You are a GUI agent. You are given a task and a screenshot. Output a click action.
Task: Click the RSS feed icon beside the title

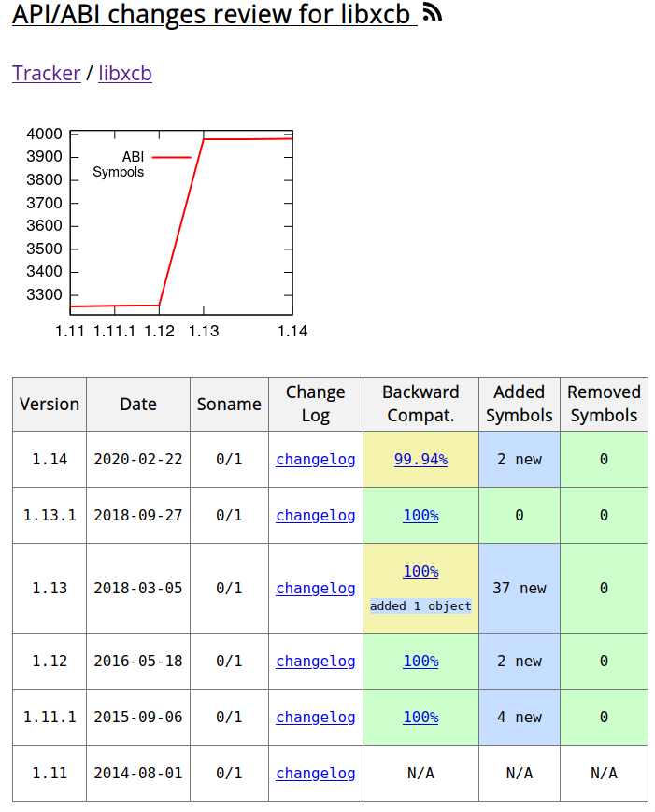click(x=433, y=12)
